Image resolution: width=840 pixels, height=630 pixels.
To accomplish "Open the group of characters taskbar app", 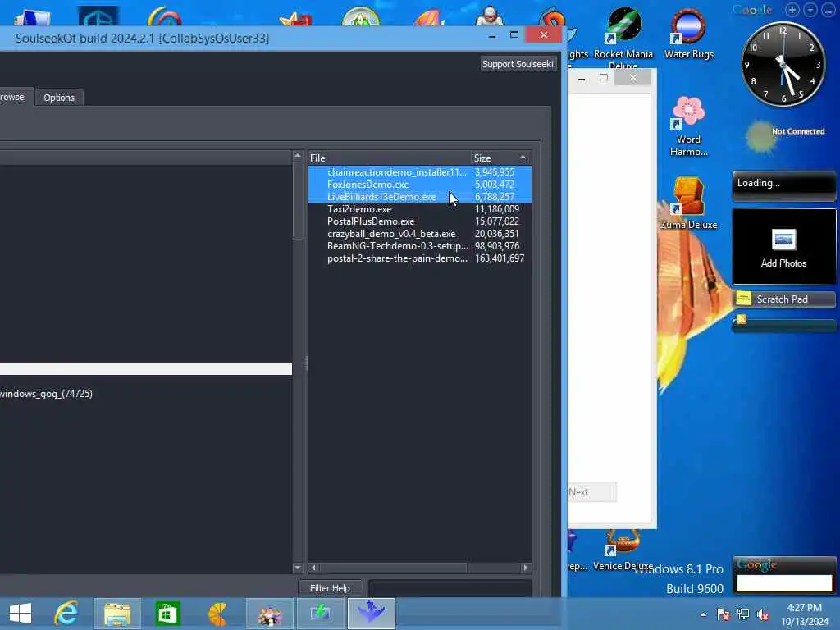I will click(269, 614).
